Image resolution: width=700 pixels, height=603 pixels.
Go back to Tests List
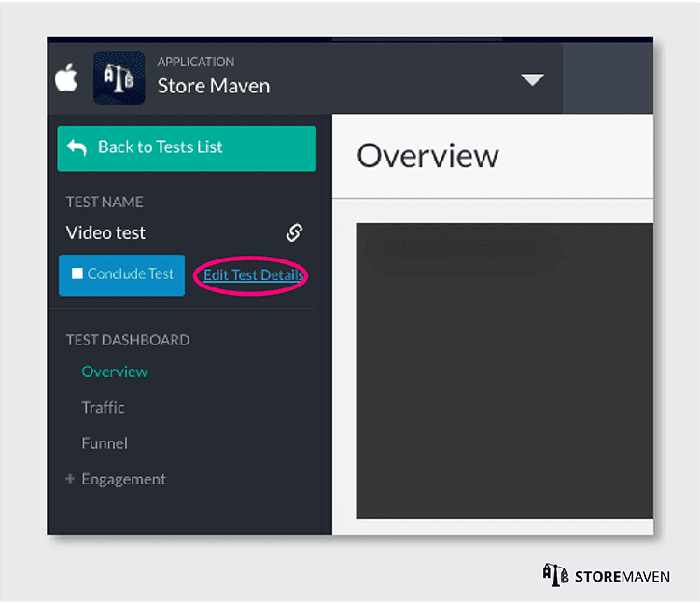pos(187,148)
